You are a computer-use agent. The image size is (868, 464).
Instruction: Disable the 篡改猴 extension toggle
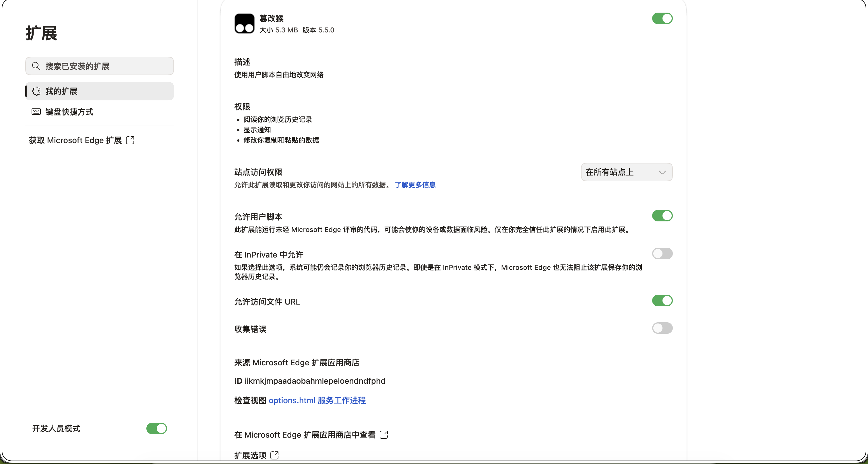662,19
